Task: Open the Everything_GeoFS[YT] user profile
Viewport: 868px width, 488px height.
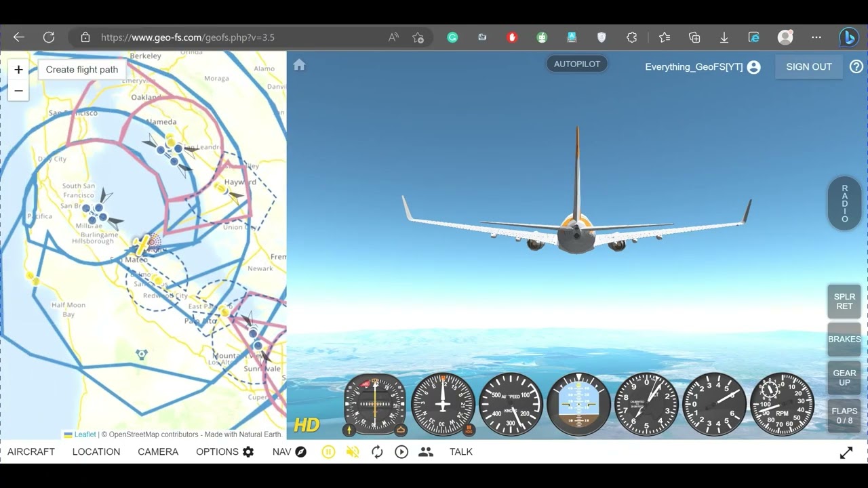Action: 703,67
